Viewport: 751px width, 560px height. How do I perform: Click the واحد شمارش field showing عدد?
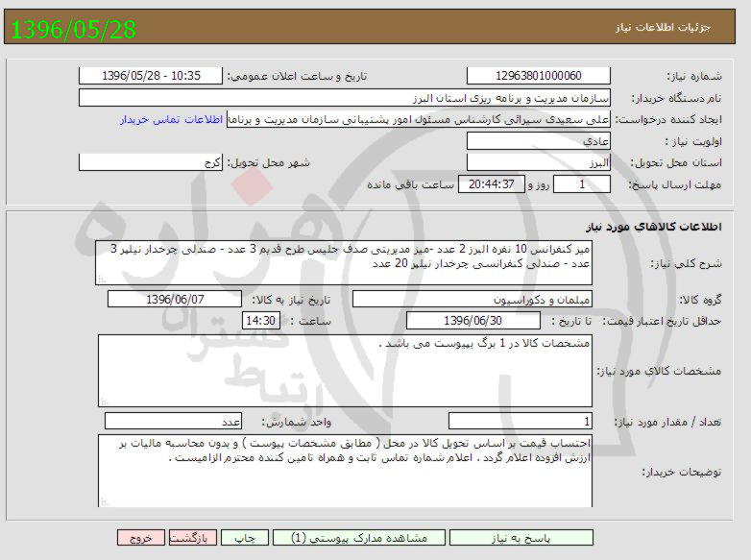pyautogui.click(x=173, y=421)
